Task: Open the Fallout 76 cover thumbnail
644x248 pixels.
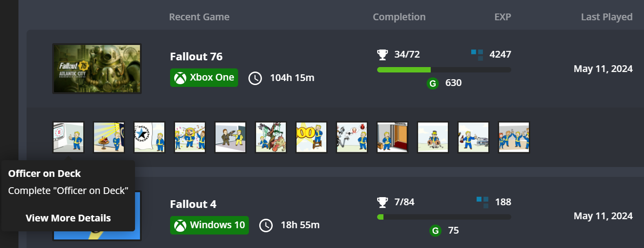Action: 97,68
